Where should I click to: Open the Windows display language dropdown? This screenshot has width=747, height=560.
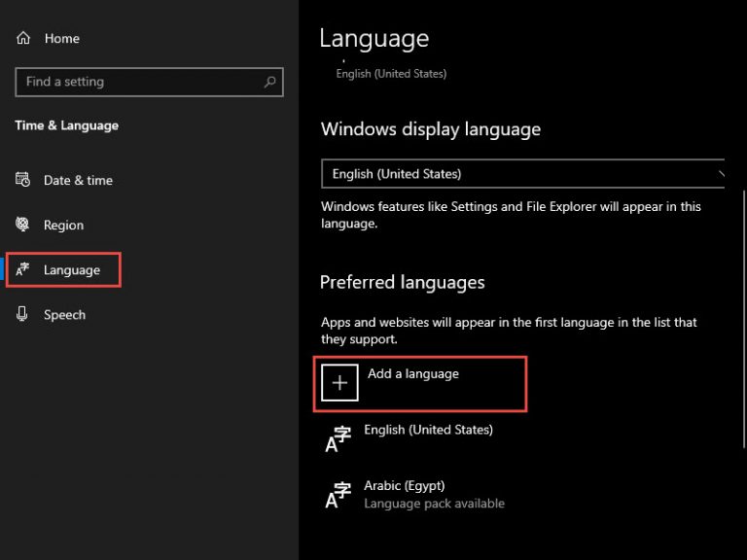(x=522, y=174)
